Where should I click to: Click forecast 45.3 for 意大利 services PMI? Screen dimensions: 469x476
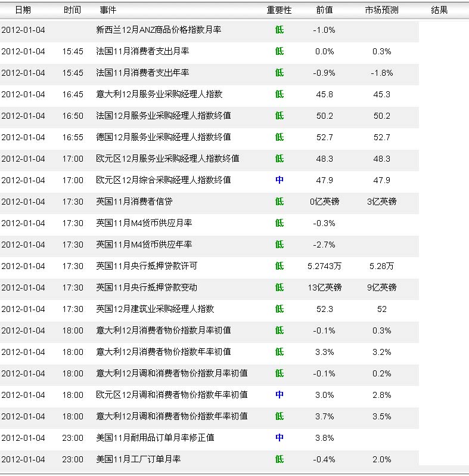(x=381, y=94)
